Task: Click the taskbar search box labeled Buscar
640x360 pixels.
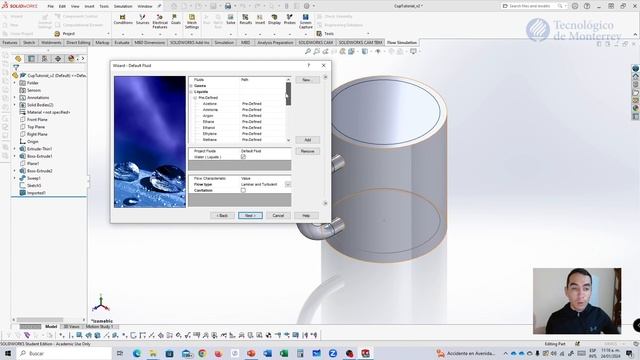Action: (65, 353)
